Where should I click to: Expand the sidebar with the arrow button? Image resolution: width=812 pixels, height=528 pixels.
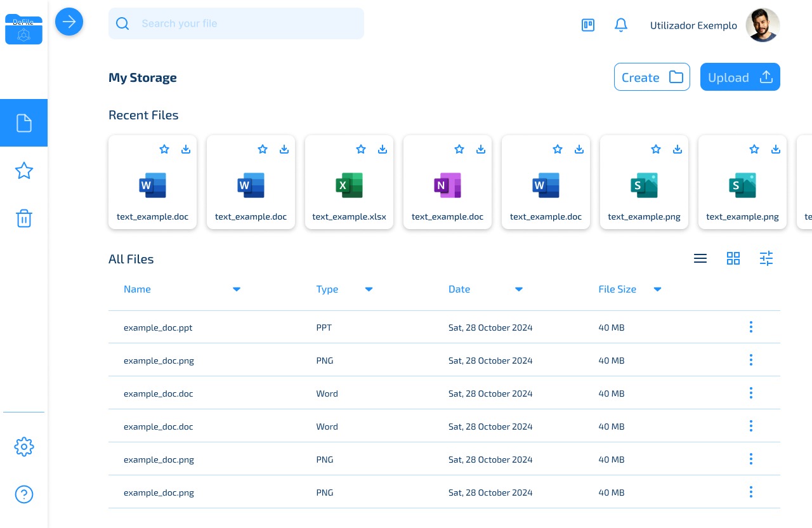pyautogui.click(x=69, y=22)
